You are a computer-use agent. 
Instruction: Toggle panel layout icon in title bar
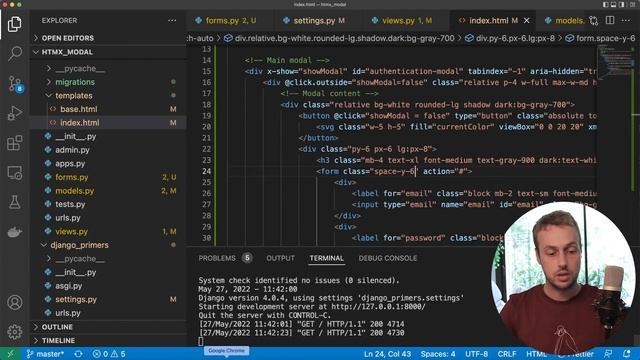click(613, 4)
